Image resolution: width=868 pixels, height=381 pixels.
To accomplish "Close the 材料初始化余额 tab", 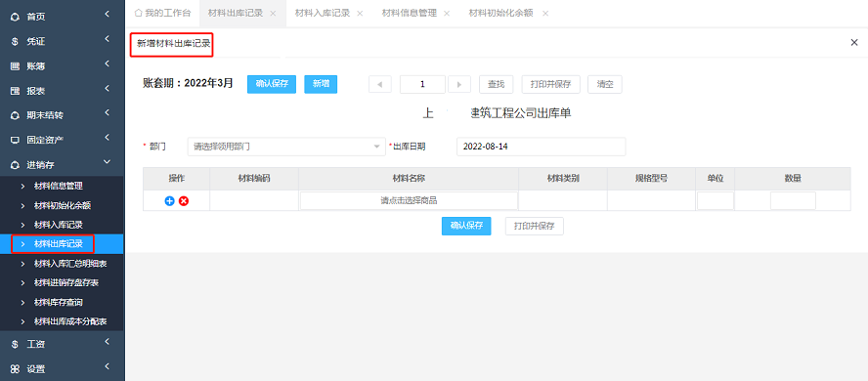I will pos(545,14).
